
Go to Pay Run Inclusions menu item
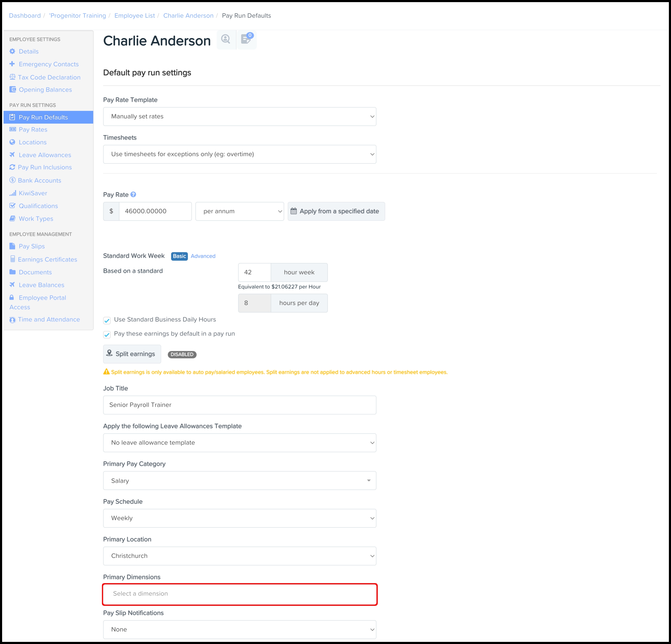[45, 167]
